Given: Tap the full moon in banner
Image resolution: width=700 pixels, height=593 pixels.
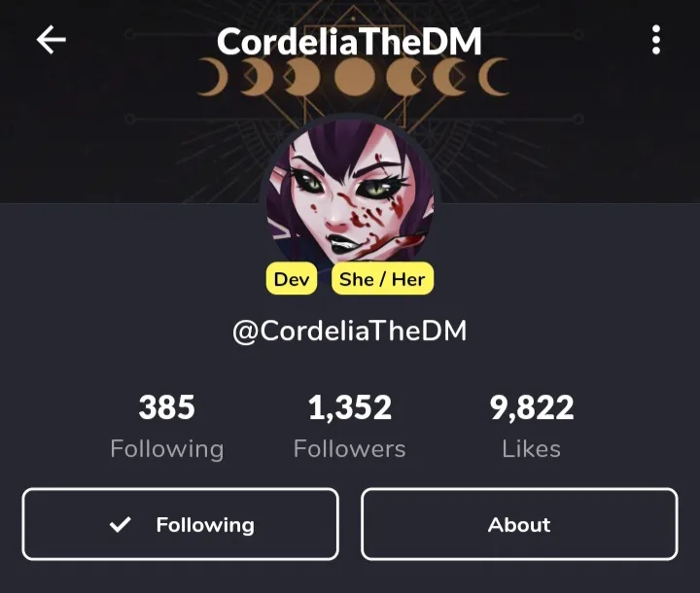Looking at the screenshot, I should click(x=355, y=77).
